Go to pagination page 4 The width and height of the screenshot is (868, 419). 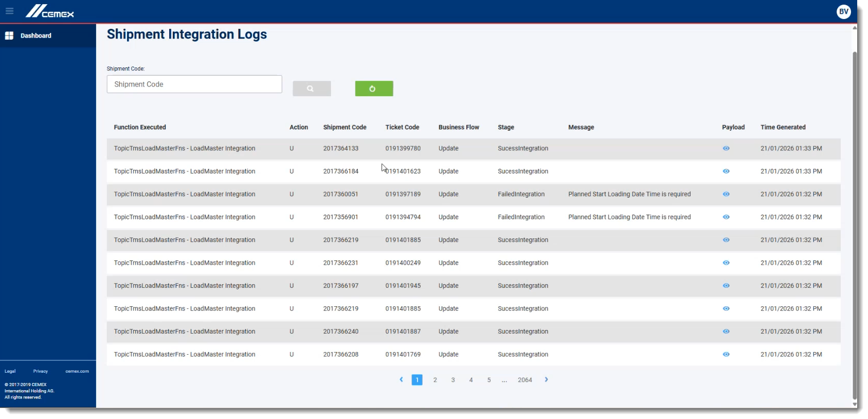point(471,380)
